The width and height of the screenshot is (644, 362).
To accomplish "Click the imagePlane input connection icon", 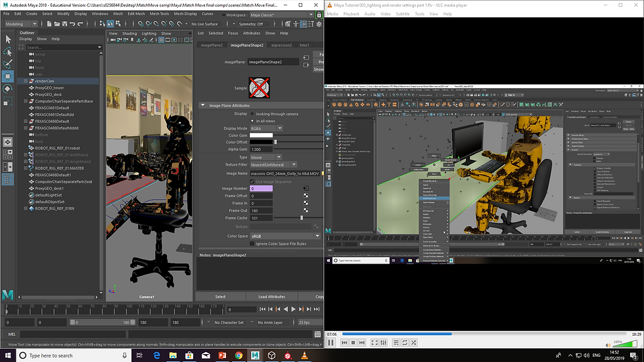I will [x=306, y=57].
